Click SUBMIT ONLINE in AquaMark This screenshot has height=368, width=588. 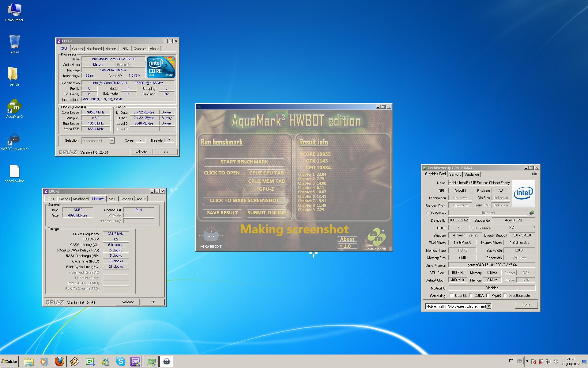point(266,213)
